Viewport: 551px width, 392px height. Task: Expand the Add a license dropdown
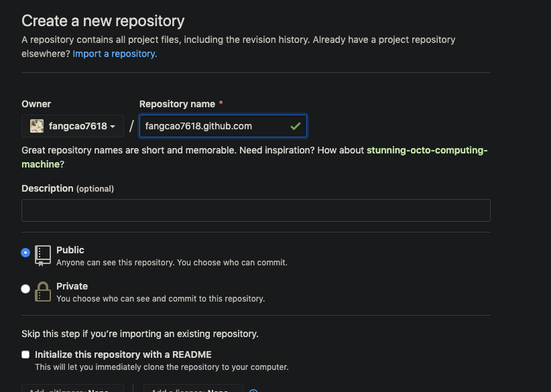pyautogui.click(x=193, y=389)
